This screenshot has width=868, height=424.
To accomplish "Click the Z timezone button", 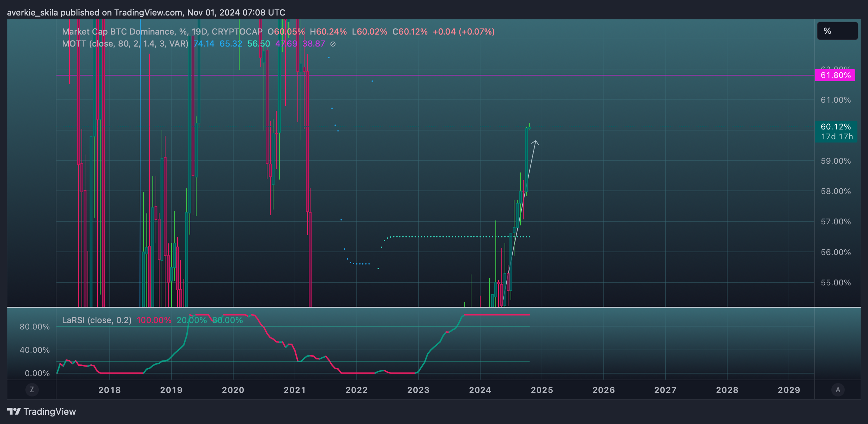I will tap(32, 390).
